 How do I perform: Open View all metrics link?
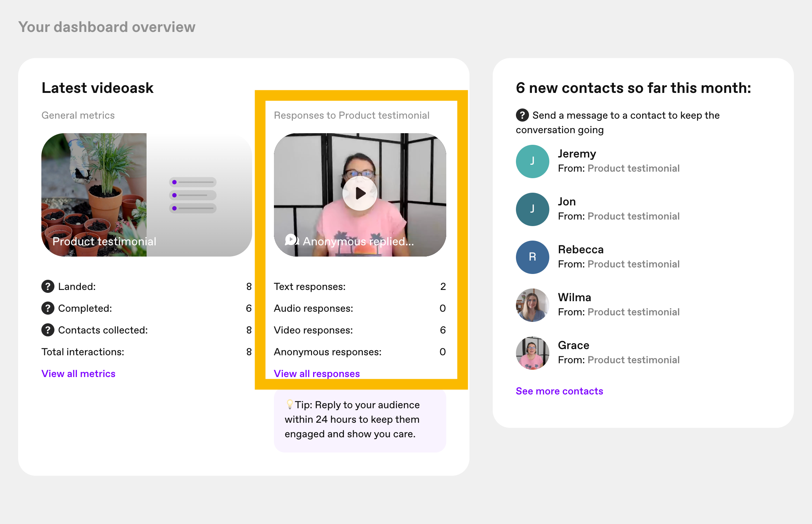click(78, 373)
